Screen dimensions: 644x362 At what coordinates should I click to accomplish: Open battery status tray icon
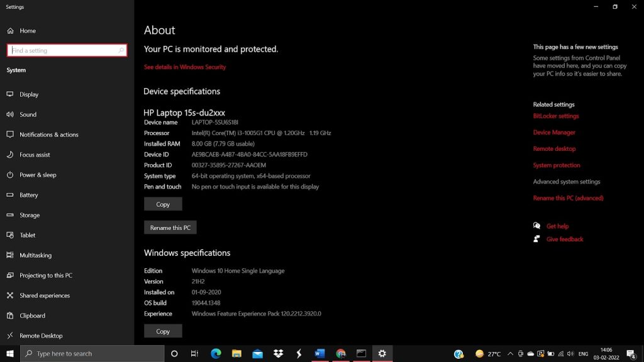551,354
